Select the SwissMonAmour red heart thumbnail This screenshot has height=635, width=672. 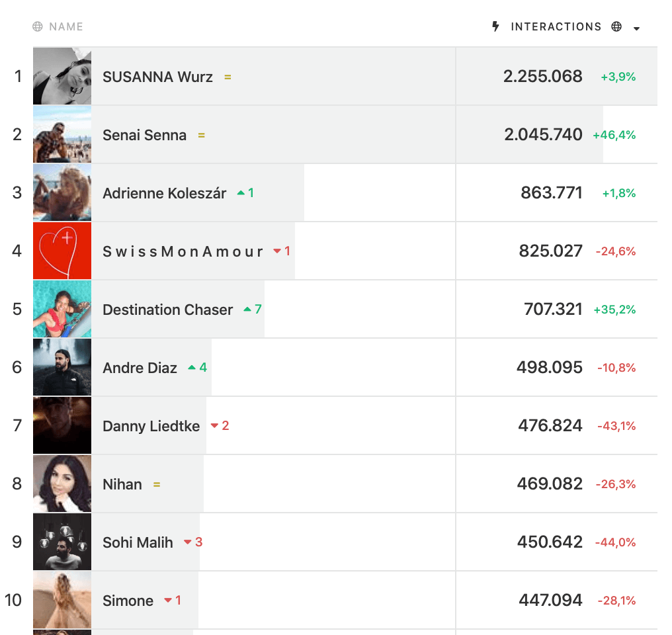click(x=62, y=251)
